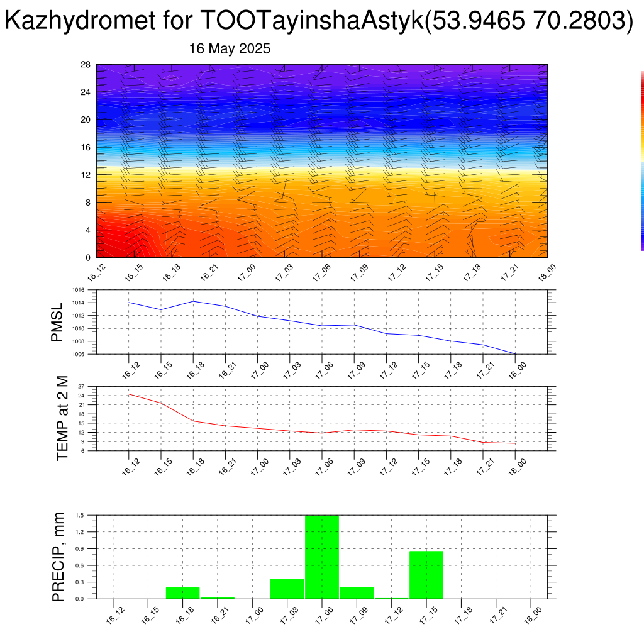Click "16_15" time label under the PMSL chart
Screen dimensions: 644x644
click(x=163, y=370)
